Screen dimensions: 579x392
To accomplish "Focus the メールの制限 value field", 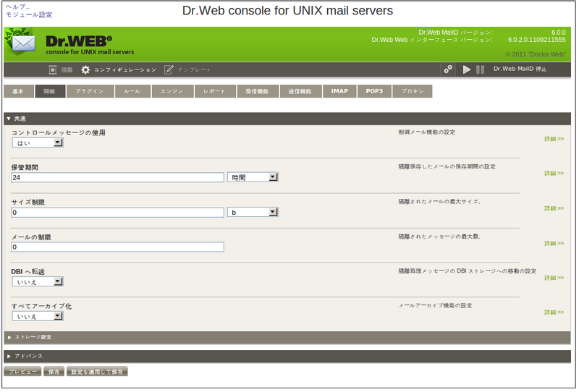I will click(x=117, y=247).
